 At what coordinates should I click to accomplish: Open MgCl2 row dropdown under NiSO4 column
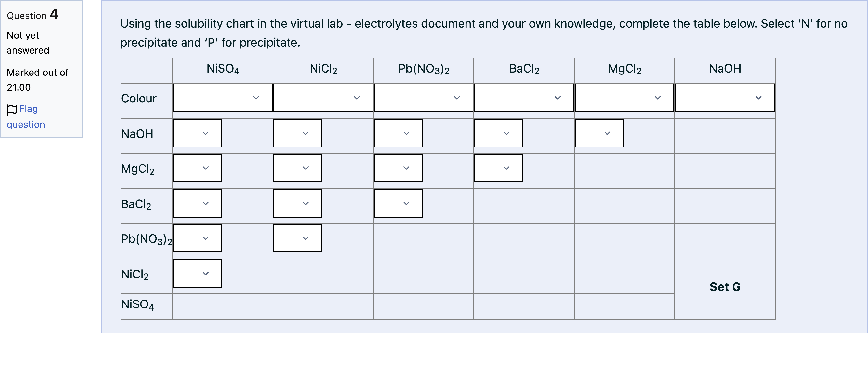(198, 168)
